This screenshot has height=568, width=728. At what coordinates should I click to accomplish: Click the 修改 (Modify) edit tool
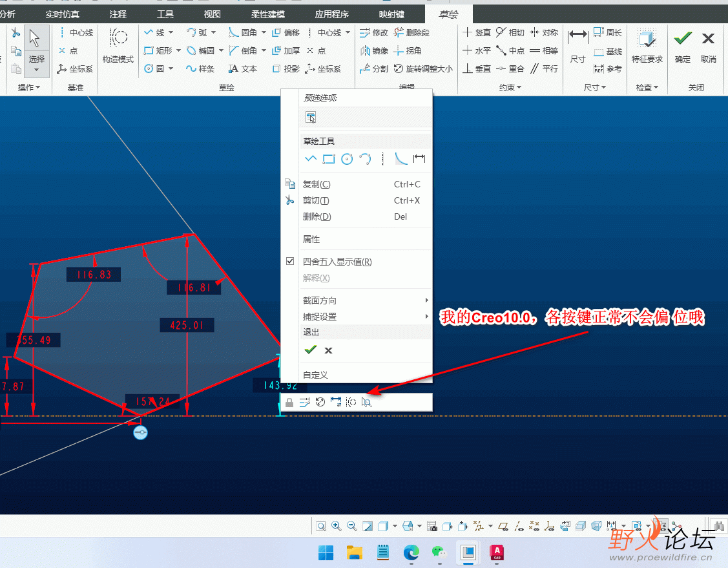click(x=374, y=32)
